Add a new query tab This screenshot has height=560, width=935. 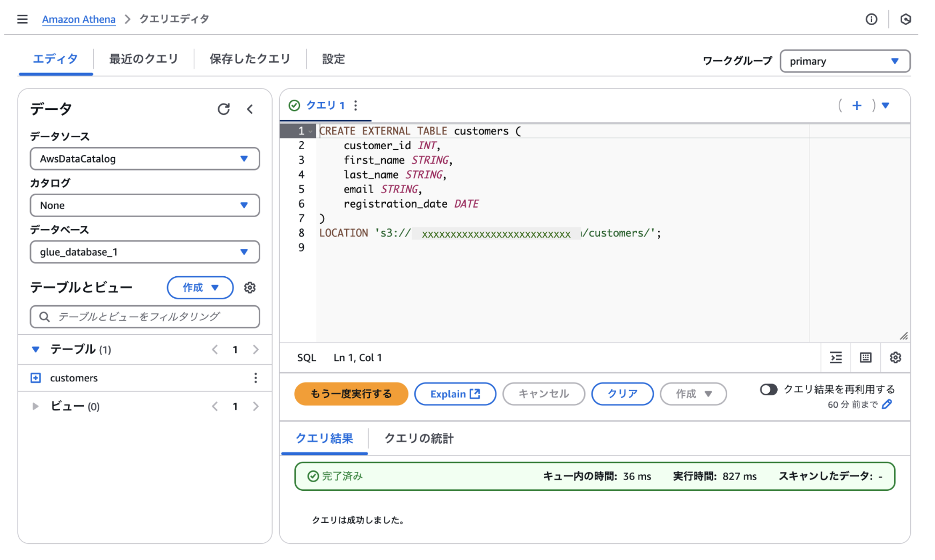pyautogui.click(x=857, y=106)
